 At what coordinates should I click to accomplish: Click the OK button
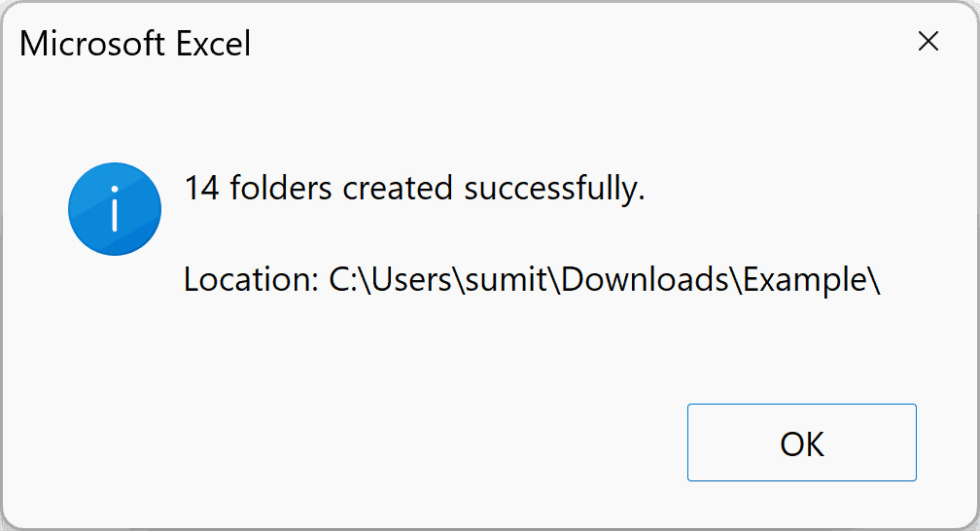click(801, 442)
